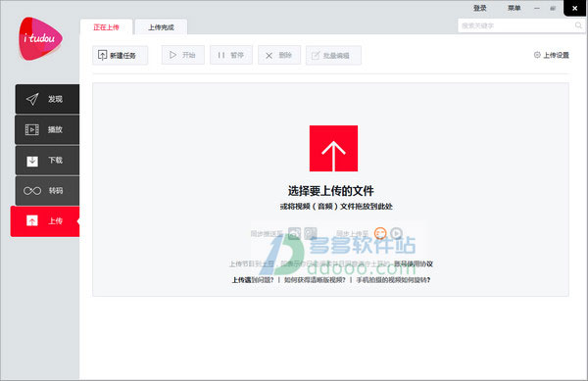588x381 pixels.
Task: Open the 手机拍摄的视频如何旋转? link
Action: 393,280
